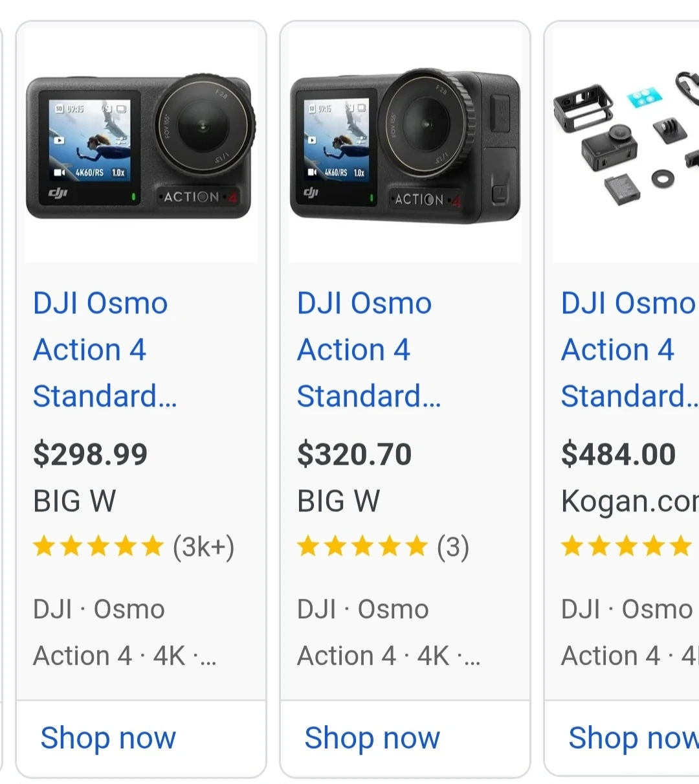Viewport: 699px width, 784px height.
Task: Click the $298.99 price
Action: point(91,454)
